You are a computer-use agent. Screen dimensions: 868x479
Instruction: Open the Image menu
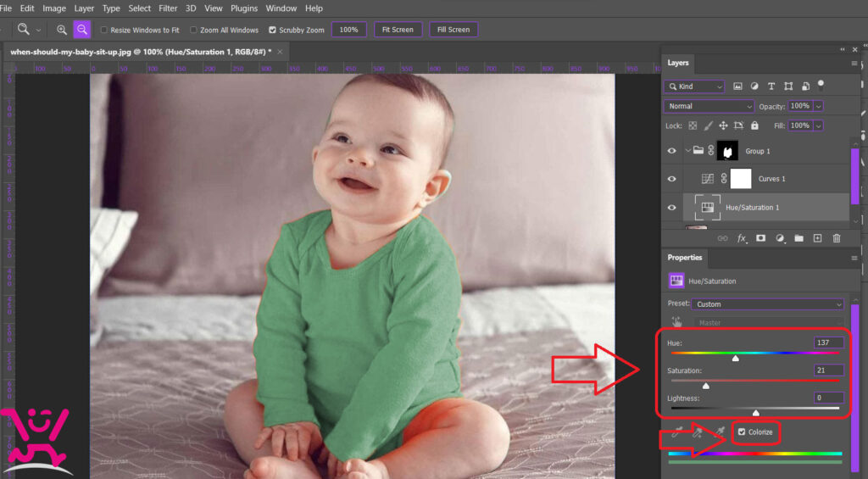tap(54, 8)
